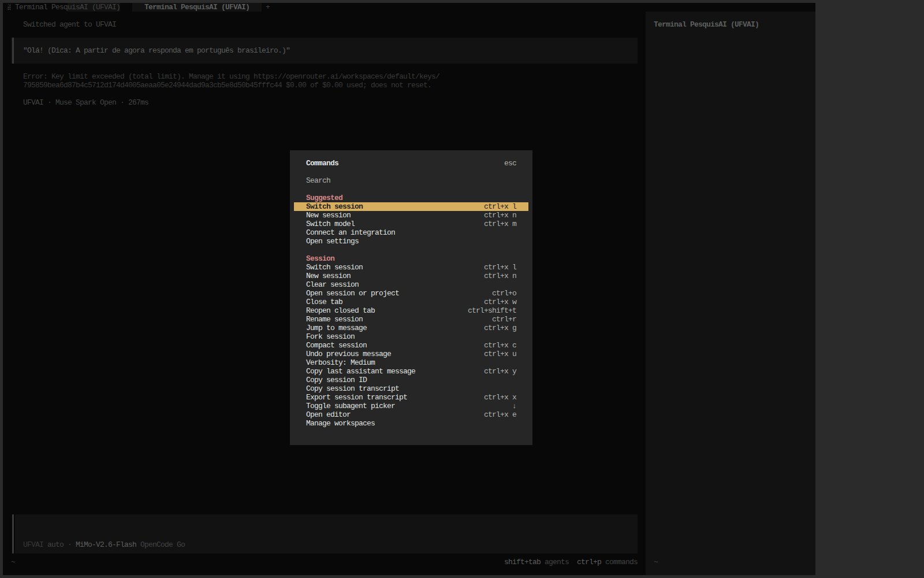Switch to the dimmed first Terminal PesquisAI tab
This screenshot has width=924, height=578.
point(67,7)
